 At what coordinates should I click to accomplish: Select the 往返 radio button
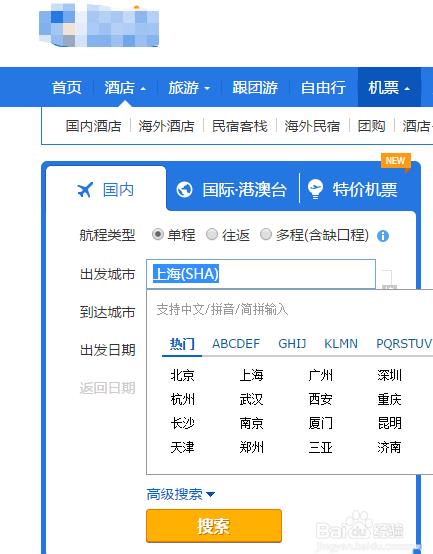(x=212, y=234)
